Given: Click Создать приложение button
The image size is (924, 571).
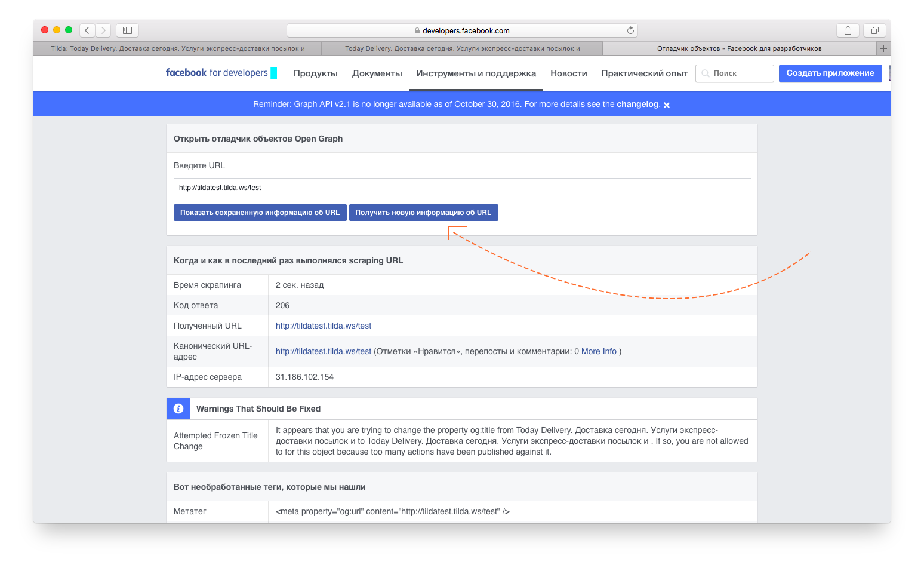Looking at the screenshot, I should point(830,73).
